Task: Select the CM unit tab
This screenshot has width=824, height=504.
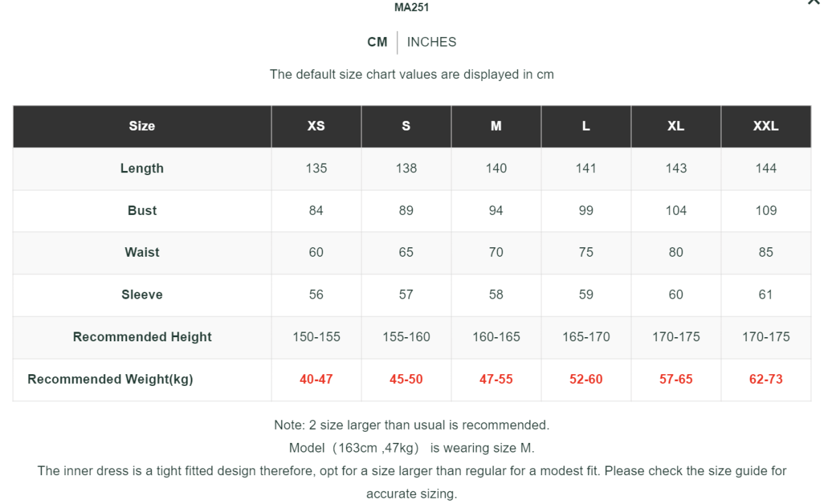Action: coord(377,42)
